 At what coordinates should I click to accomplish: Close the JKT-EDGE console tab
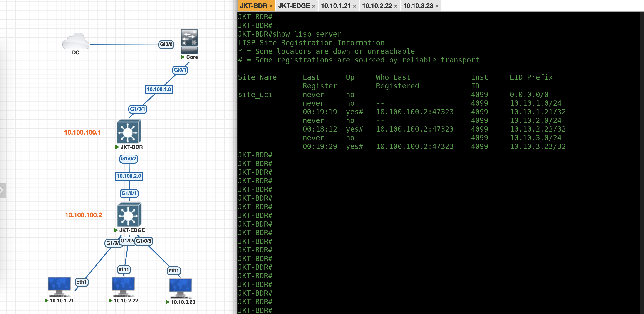314,6
